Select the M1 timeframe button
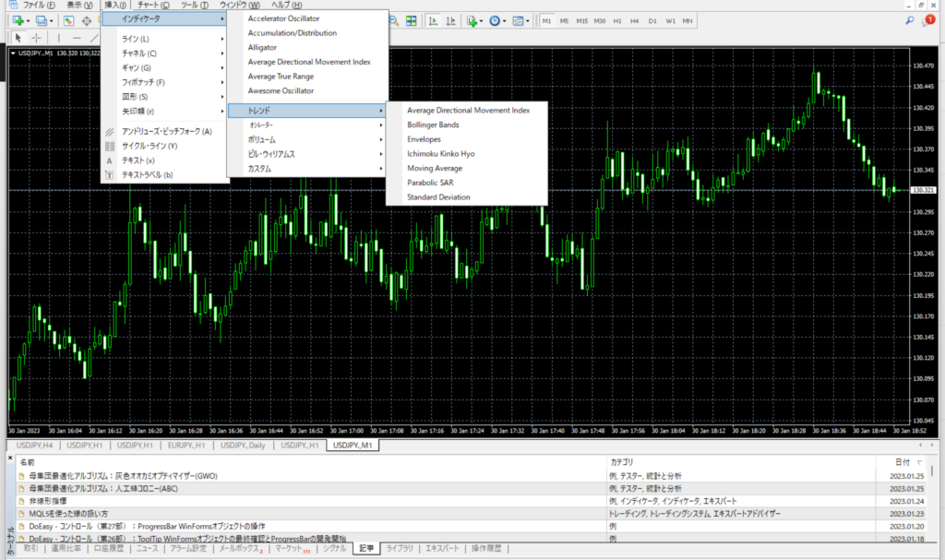The width and height of the screenshot is (945, 560). click(546, 20)
